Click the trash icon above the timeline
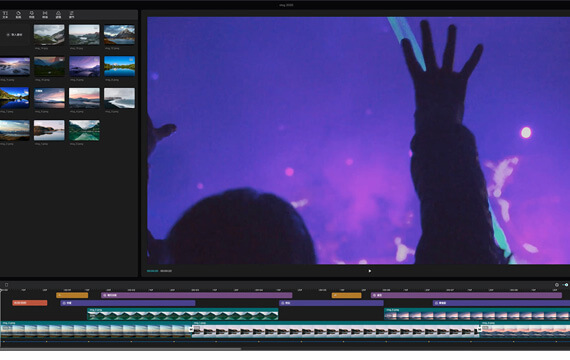Screen dimensions: 570x360 pyautogui.click(x=6, y=285)
